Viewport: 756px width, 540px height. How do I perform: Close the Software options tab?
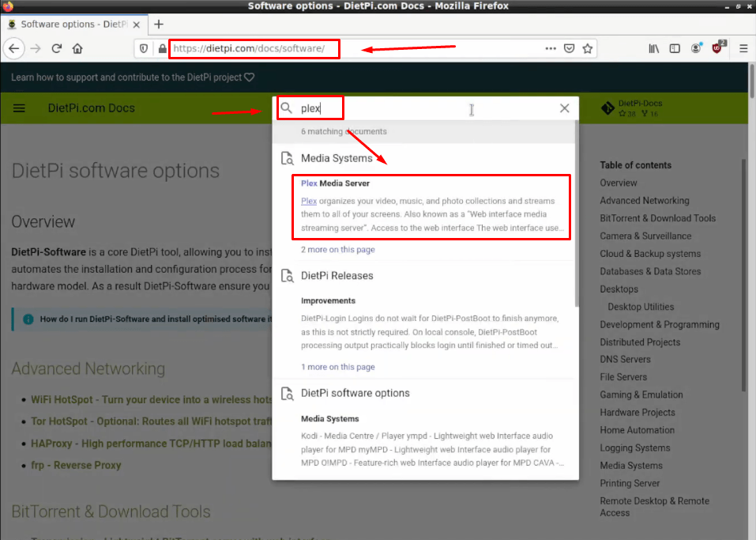pos(137,25)
